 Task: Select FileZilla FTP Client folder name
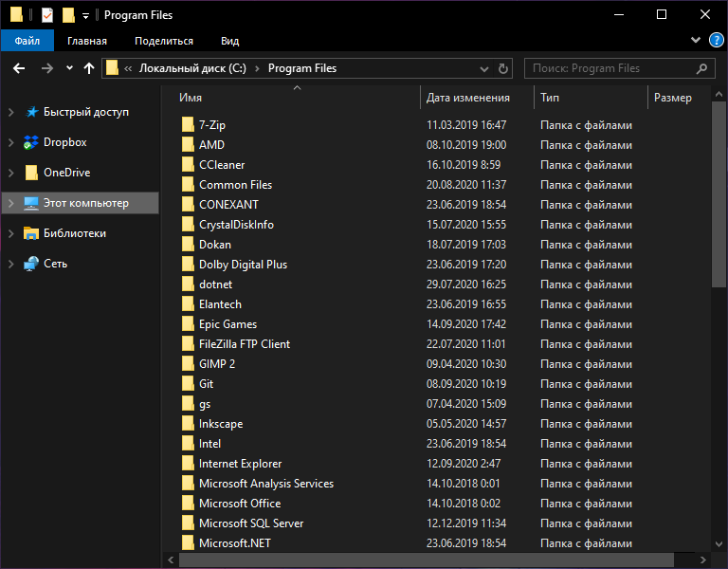click(245, 344)
